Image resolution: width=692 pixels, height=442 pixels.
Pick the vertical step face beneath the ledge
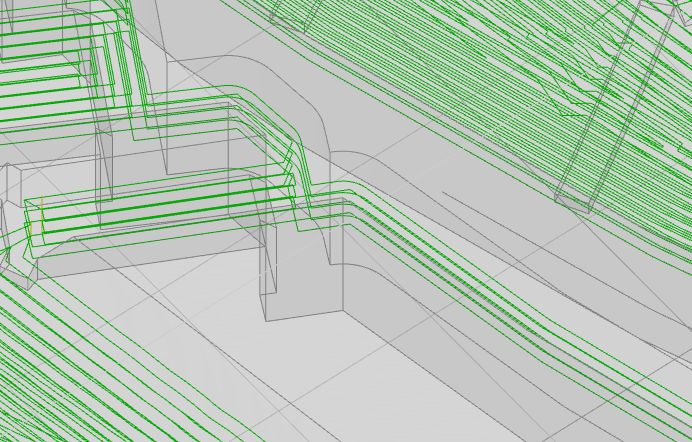point(150,252)
